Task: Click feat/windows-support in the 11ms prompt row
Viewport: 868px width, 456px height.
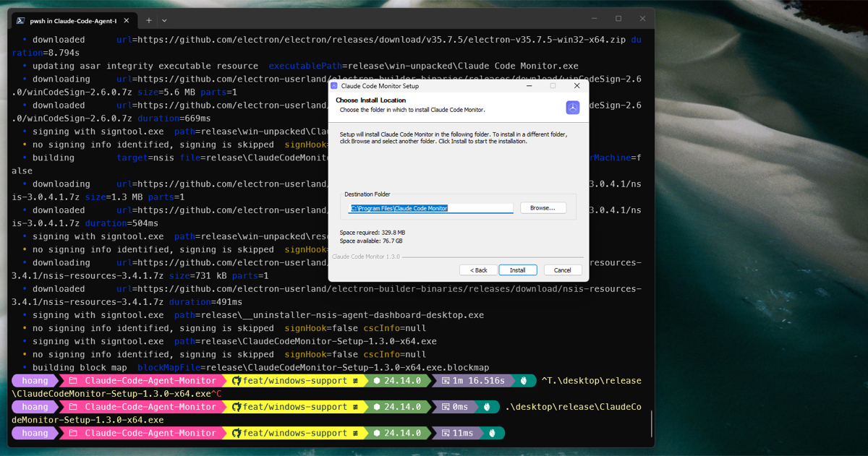Action: tap(295, 433)
